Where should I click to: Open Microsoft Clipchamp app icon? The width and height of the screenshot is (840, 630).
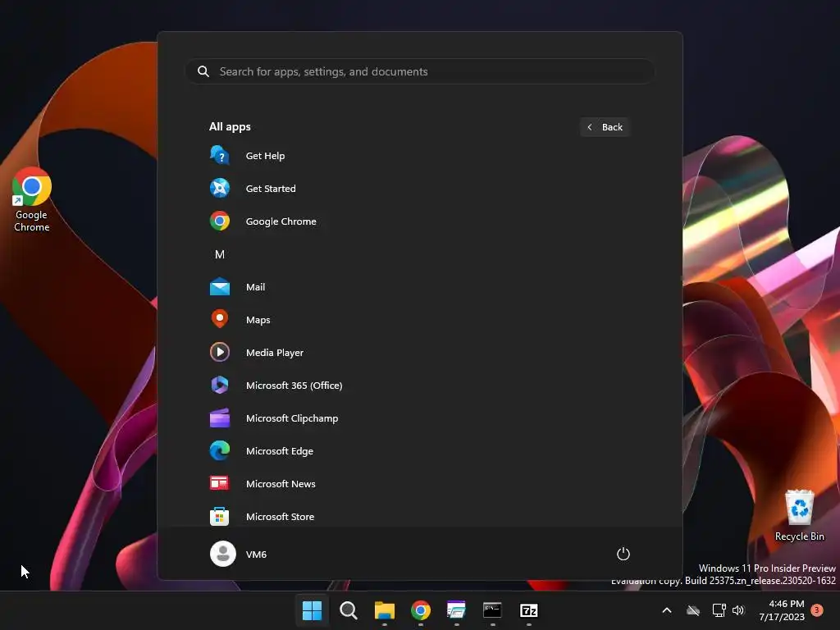click(x=220, y=418)
